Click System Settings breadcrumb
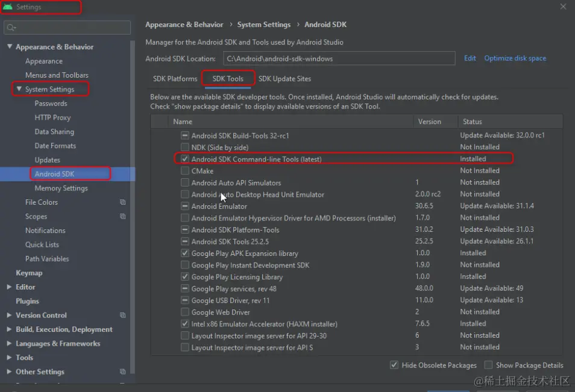Screen dimensions: 575x392 click(x=263, y=25)
